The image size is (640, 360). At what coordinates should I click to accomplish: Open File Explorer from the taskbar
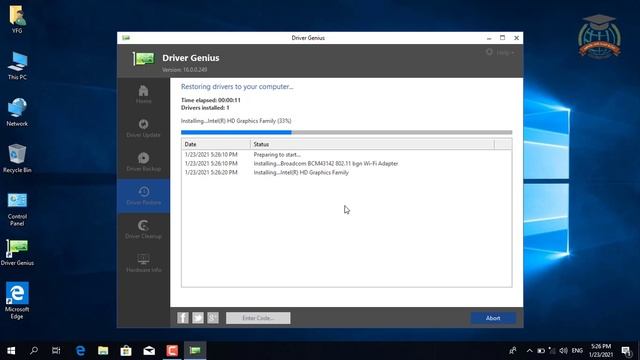tap(103, 350)
